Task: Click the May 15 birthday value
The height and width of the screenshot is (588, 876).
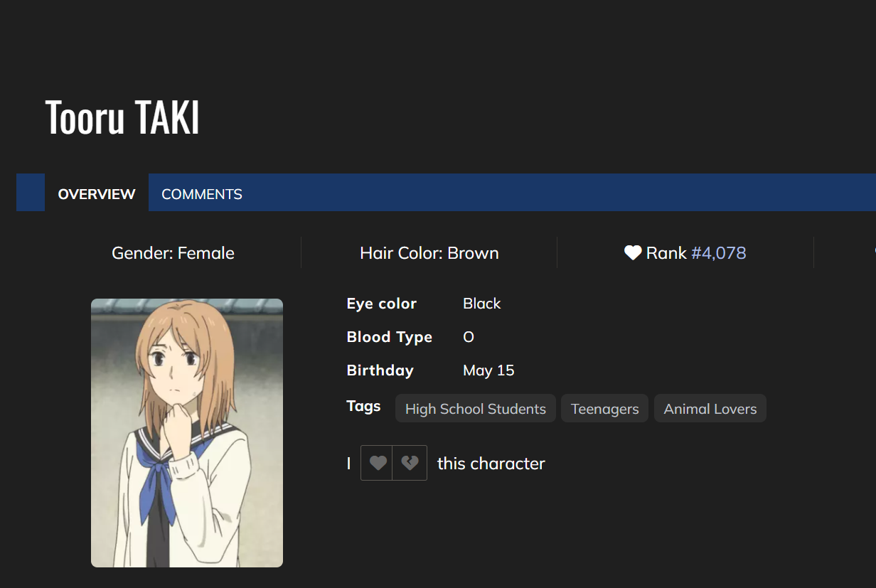Action: point(488,370)
